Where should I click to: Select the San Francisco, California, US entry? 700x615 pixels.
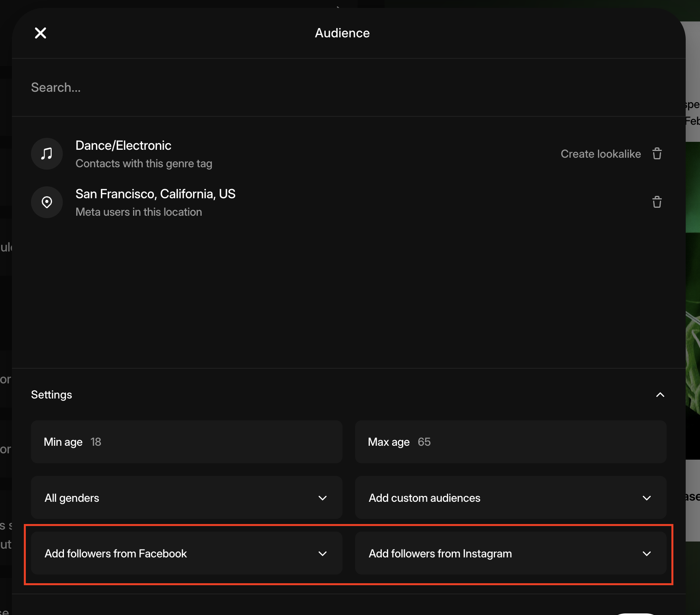click(155, 194)
